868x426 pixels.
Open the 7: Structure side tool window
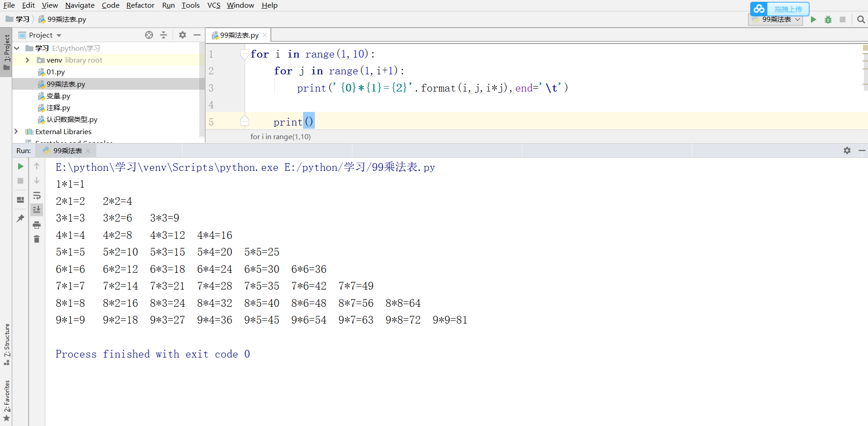pyautogui.click(x=6, y=344)
